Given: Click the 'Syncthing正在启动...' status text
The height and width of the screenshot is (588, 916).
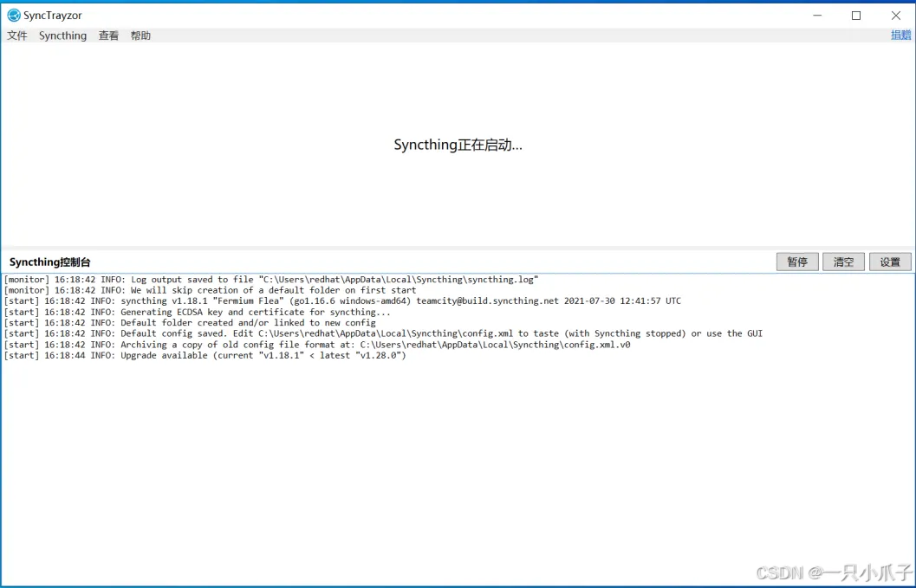Looking at the screenshot, I should pyautogui.click(x=458, y=145).
